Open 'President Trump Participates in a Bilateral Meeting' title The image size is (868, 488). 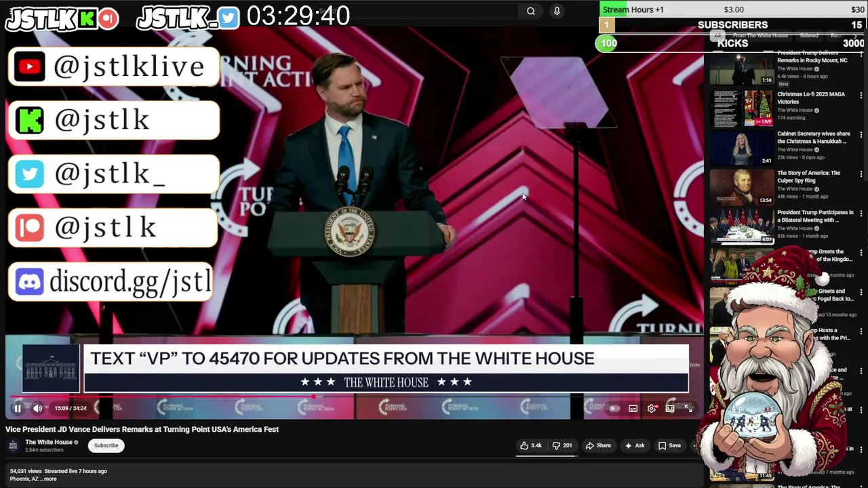pos(815,216)
